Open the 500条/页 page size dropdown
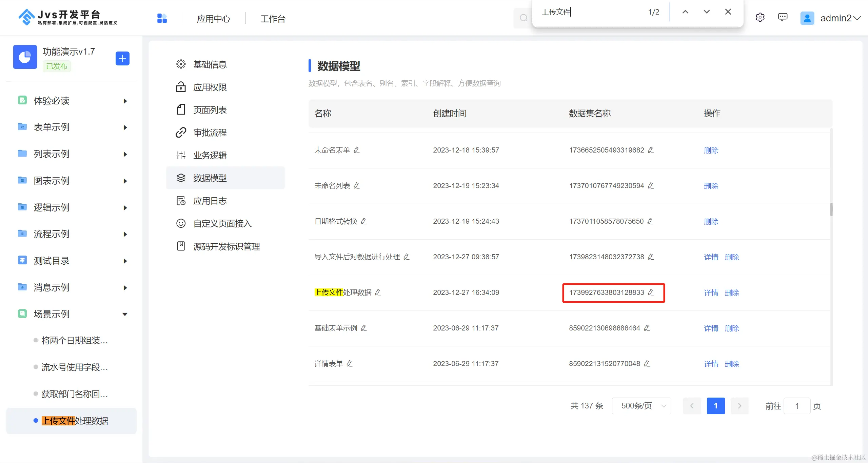Screen dimensions: 868x463 (641, 406)
